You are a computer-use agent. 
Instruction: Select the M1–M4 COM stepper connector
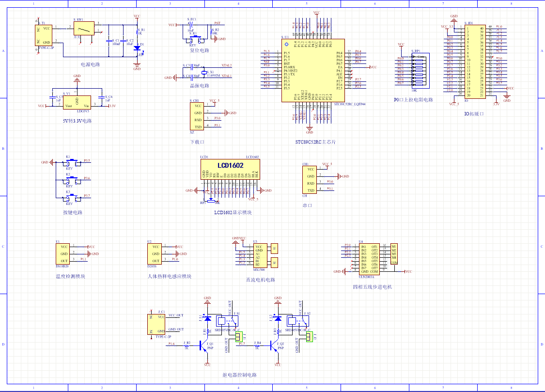(x=394, y=254)
